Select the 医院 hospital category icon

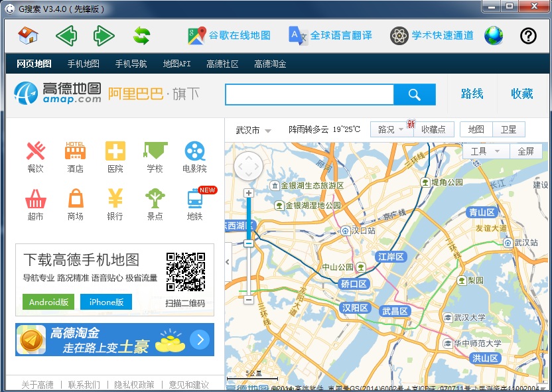coord(115,157)
